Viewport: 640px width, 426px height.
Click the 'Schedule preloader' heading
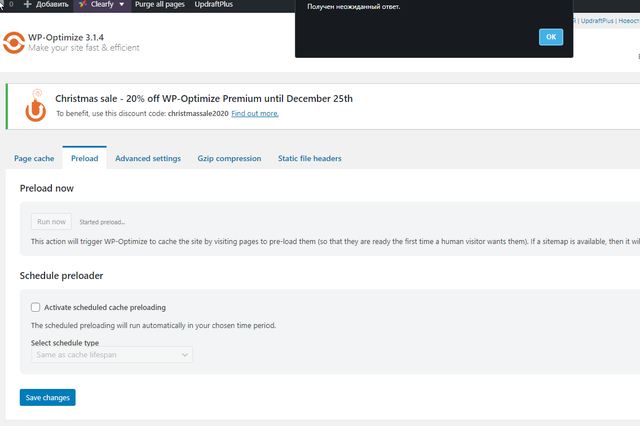pos(61,275)
